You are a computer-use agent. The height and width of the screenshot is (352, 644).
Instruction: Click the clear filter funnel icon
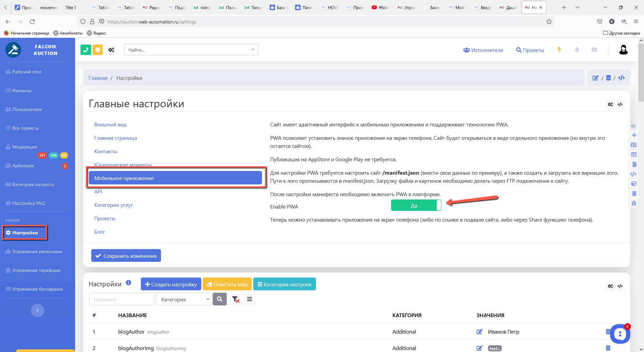(235, 299)
